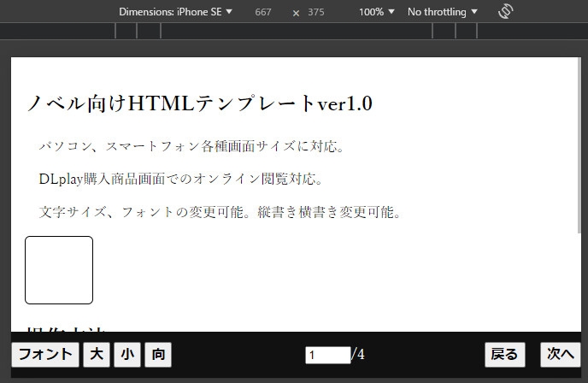Click the rotate device orientation icon
This screenshot has height=383, width=588.
[x=505, y=12]
